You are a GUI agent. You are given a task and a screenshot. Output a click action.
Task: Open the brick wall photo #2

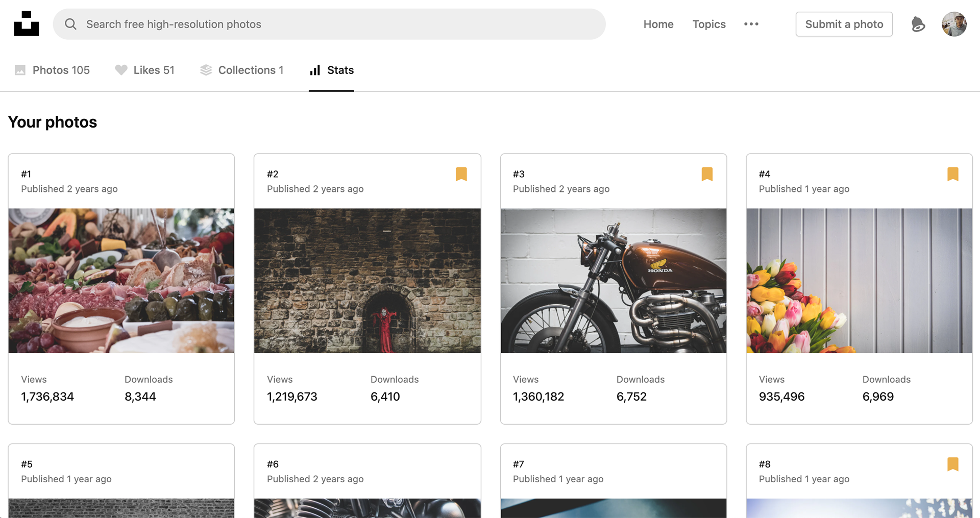tap(367, 281)
